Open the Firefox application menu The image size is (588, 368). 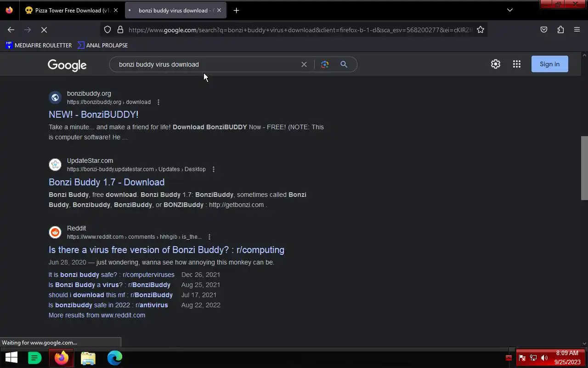point(577,30)
